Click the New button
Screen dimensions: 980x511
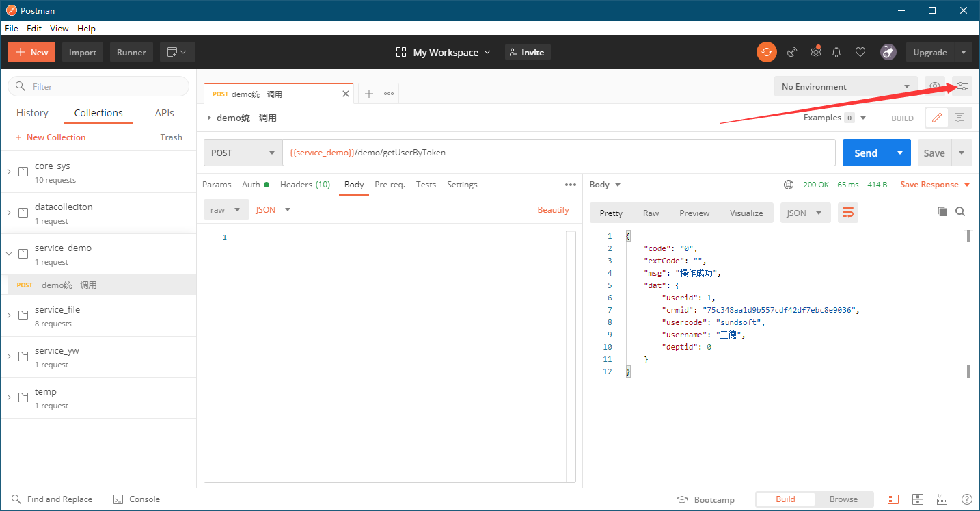pos(32,52)
